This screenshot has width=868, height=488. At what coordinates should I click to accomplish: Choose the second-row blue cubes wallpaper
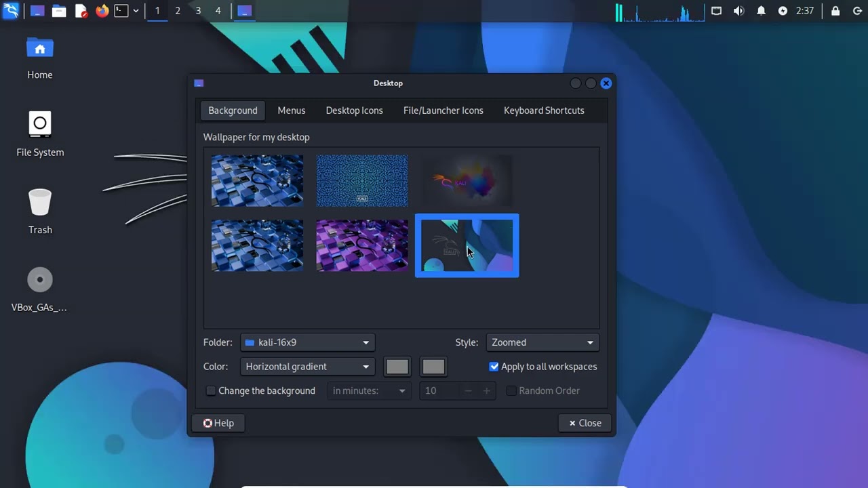(257, 245)
